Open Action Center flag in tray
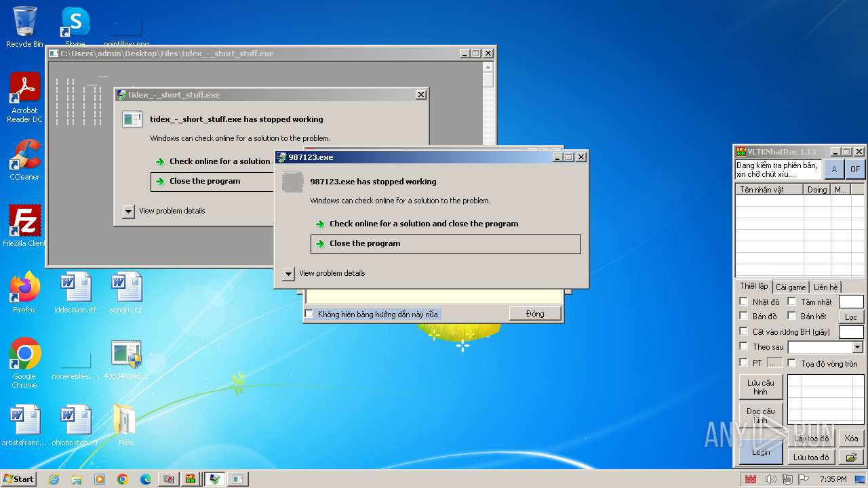The height and width of the screenshot is (488, 868). 804,479
